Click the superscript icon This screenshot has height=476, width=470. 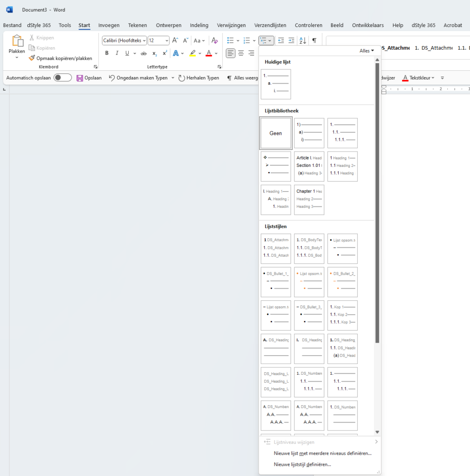[165, 53]
